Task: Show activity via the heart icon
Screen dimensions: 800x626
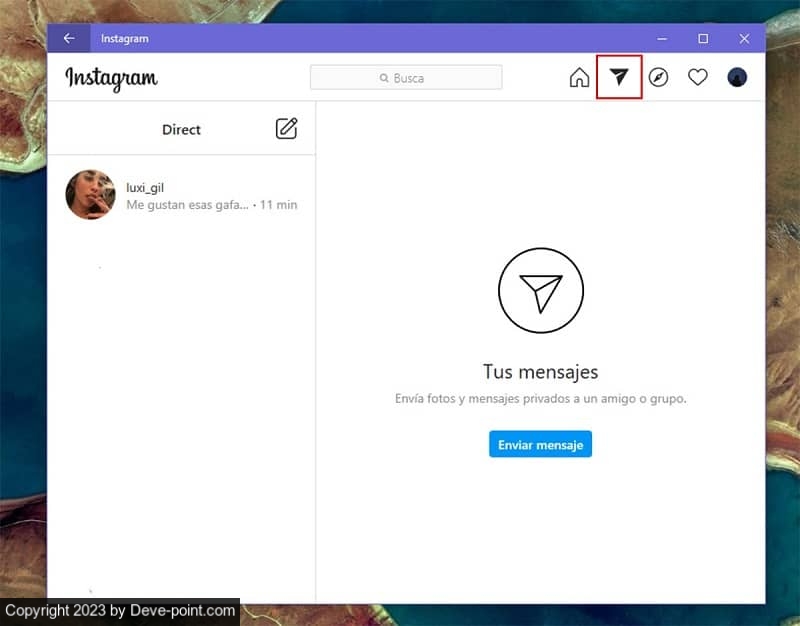Action: (697, 78)
